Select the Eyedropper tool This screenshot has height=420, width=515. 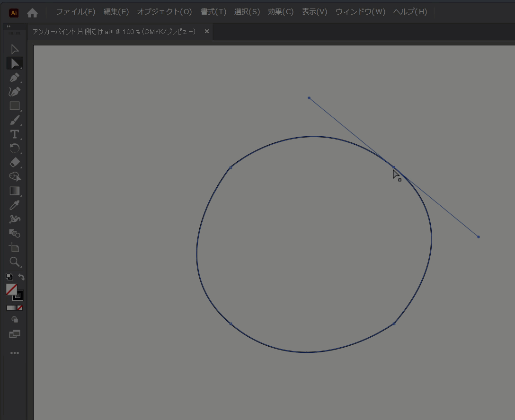15,205
